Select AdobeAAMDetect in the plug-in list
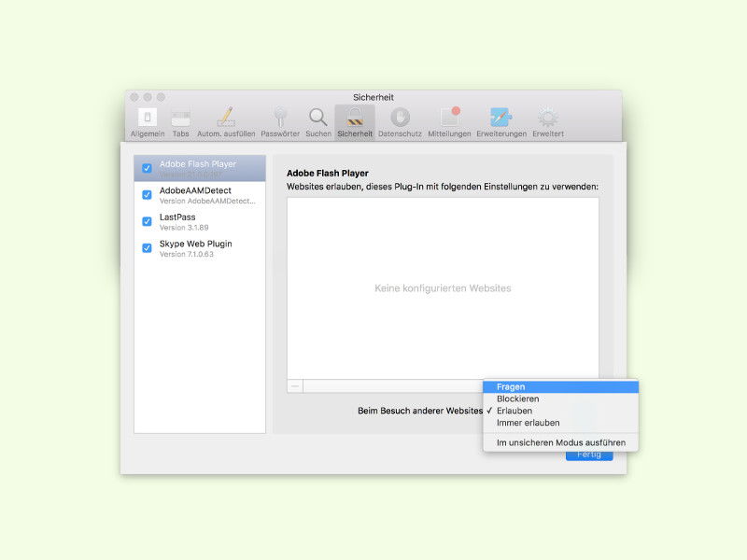Screen dimensions: 747x560 [x=200, y=195]
